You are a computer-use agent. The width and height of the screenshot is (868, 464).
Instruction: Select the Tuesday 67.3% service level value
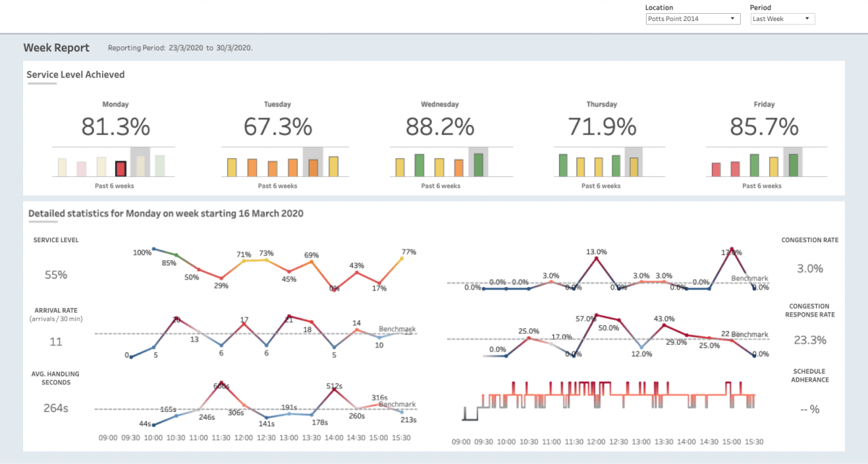point(278,127)
